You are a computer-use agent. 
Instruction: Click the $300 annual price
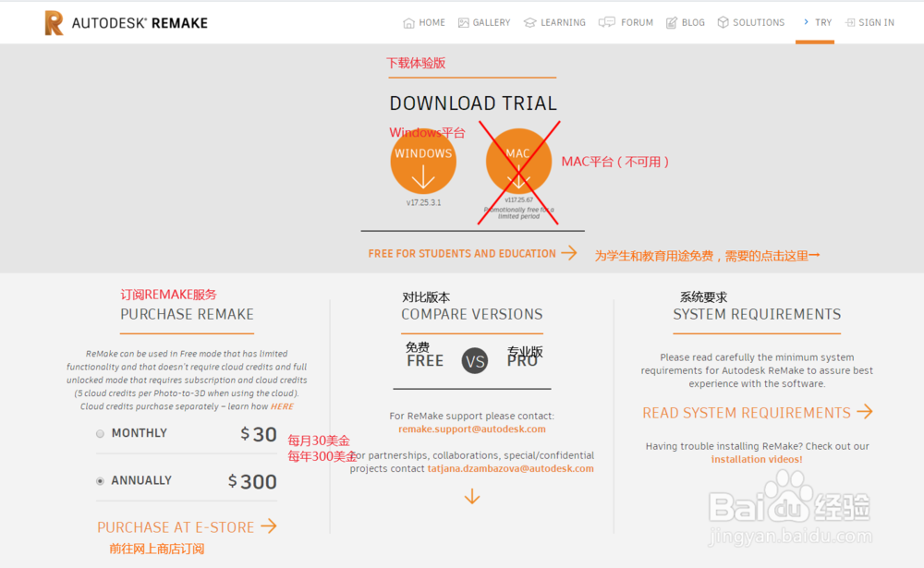tap(253, 481)
